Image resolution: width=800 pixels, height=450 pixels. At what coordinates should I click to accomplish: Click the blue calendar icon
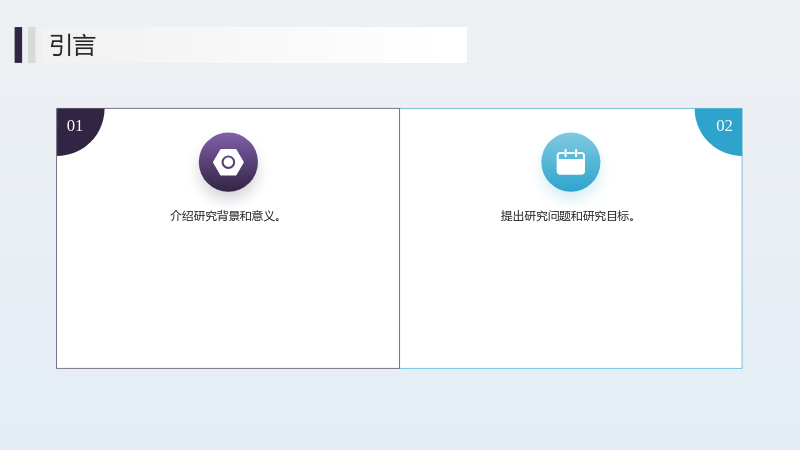pos(570,162)
